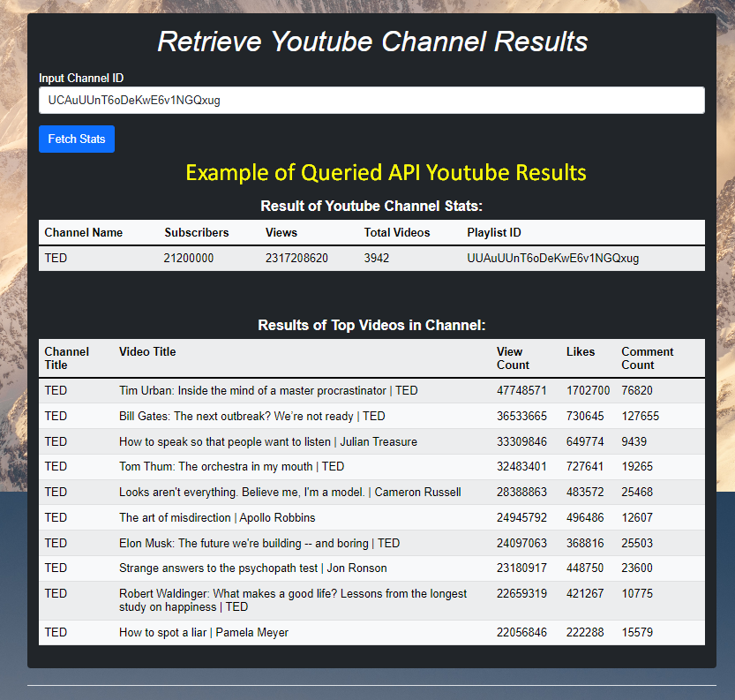Click view count 23180917
This screenshot has width=735, height=700.
(521, 568)
